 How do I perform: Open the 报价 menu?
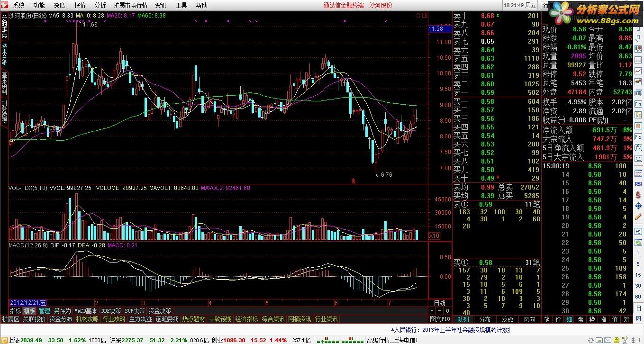(80, 5)
